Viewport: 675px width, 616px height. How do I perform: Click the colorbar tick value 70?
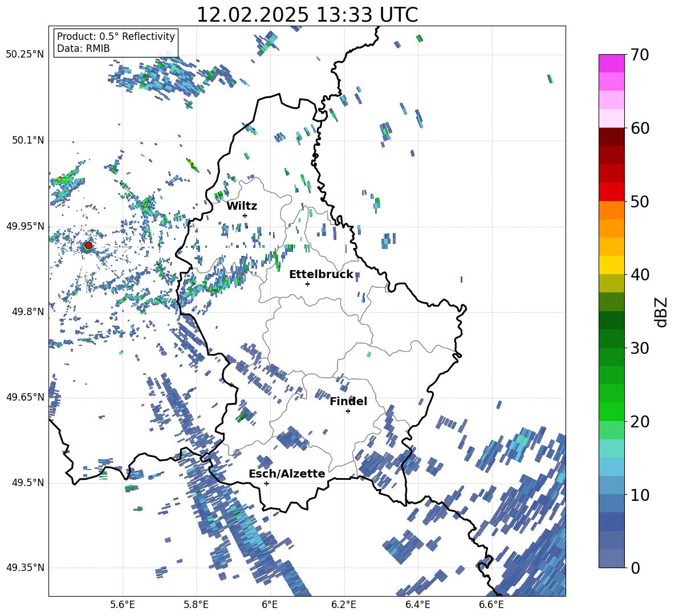(x=640, y=55)
